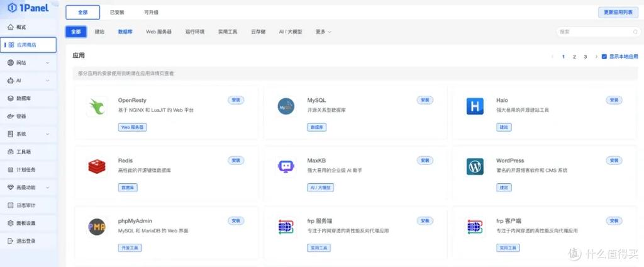Click 安装 for frp 服务端
The height and width of the screenshot is (267, 644).
click(425, 221)
